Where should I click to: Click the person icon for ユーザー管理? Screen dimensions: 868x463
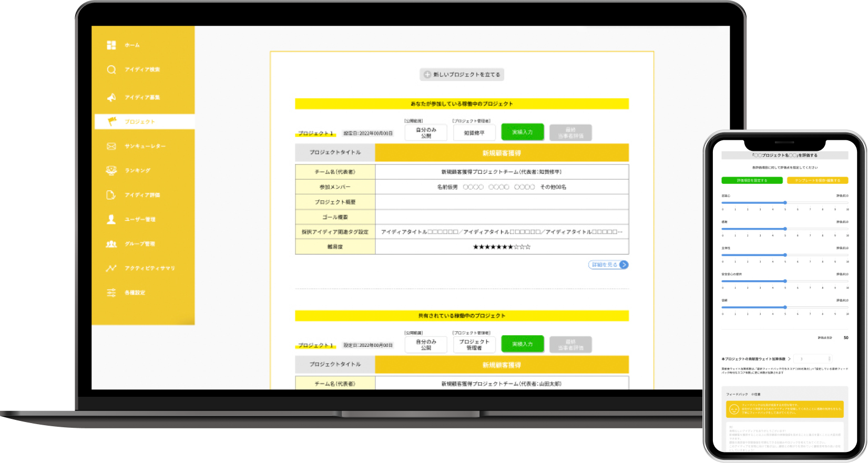[x=111, y=219]
